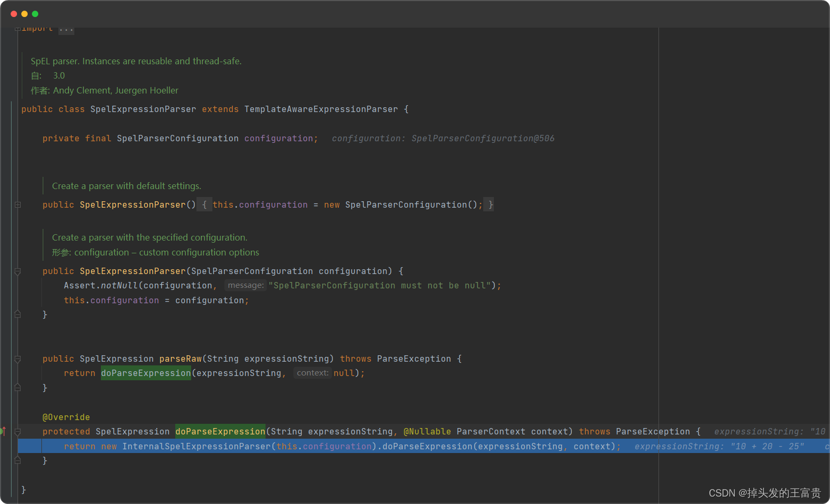830x504 pixels.
Task: Click doc line 'configuration – custom configuration options'
Action: (167, 252)
